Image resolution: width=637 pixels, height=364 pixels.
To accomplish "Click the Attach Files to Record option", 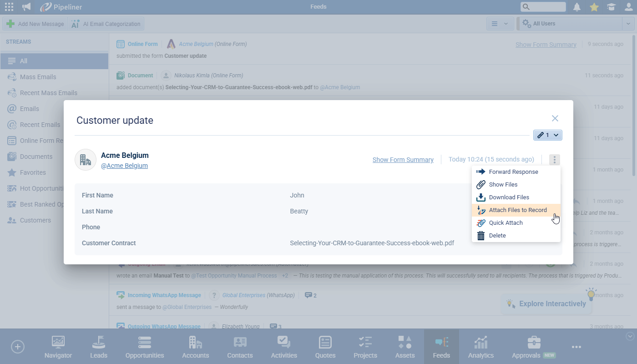I will pos(518,210).
